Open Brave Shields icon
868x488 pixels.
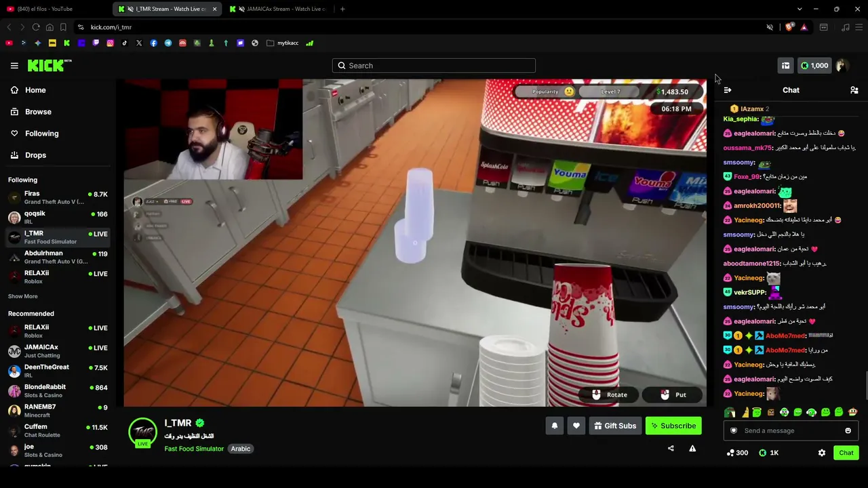pyautogui.click(x=789, y=27)
